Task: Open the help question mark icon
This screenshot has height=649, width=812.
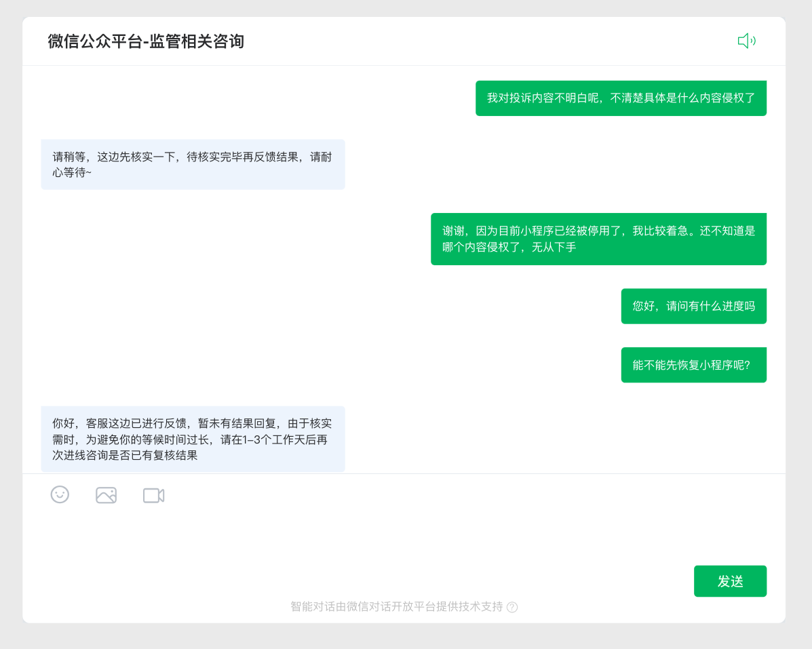Action: pyautogui.click(x=512, y=607)
